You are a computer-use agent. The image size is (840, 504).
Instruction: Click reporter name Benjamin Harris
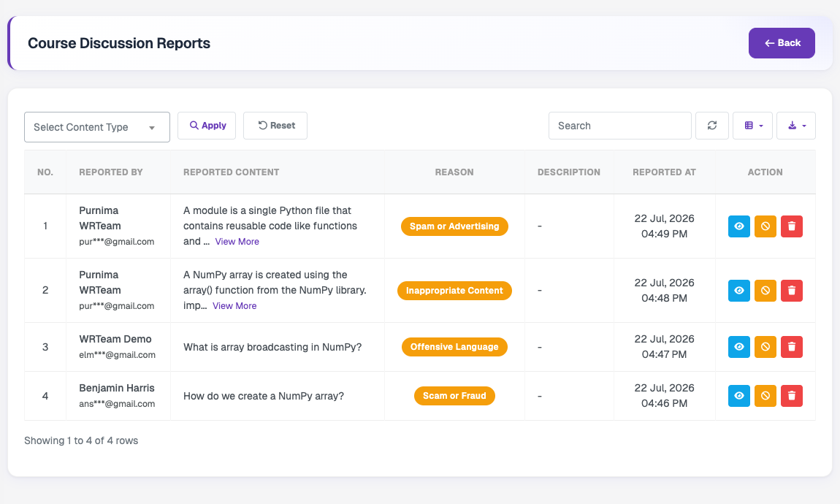[x=117, y=388]
